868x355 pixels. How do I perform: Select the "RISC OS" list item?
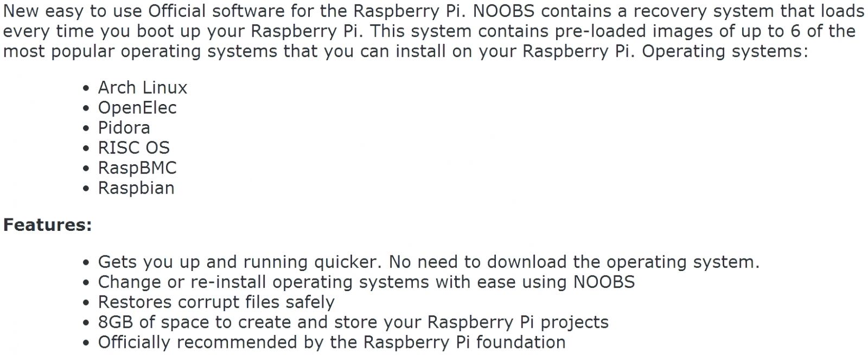pyautogui.click(x=133, y=148)
